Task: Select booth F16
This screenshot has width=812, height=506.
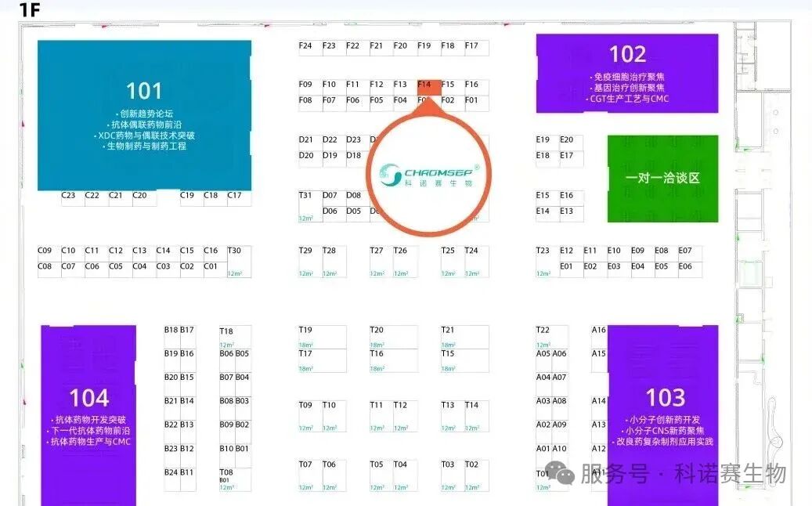Action: click(x=476, y=88)
